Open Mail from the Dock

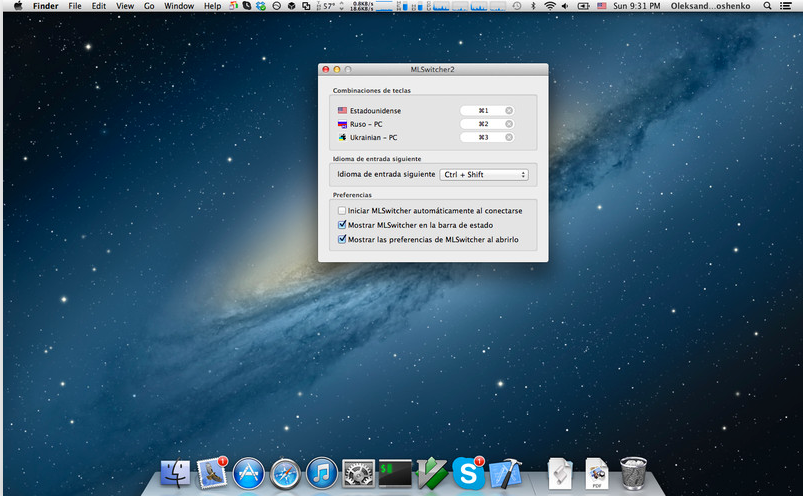point(212,473)
